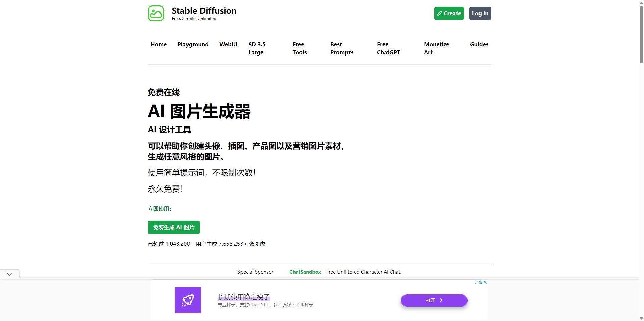The image size is (644, 321).
Task: Click the 立即使用: label text
Action: click(160, 209)
